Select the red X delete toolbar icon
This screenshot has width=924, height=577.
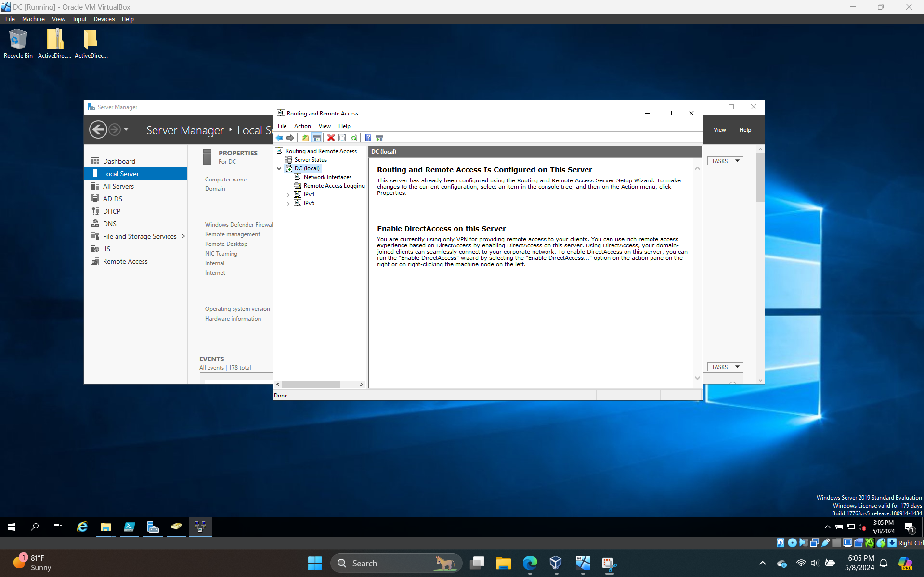331,138
